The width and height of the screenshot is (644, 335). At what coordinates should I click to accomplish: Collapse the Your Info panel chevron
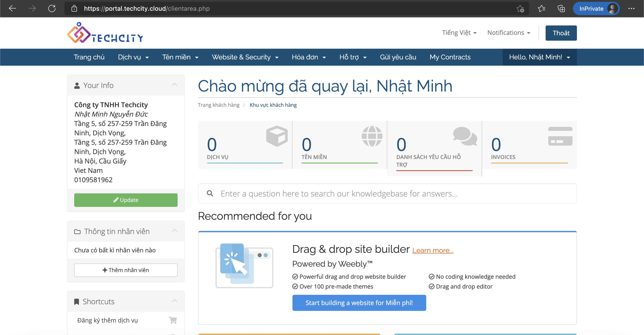174,85
